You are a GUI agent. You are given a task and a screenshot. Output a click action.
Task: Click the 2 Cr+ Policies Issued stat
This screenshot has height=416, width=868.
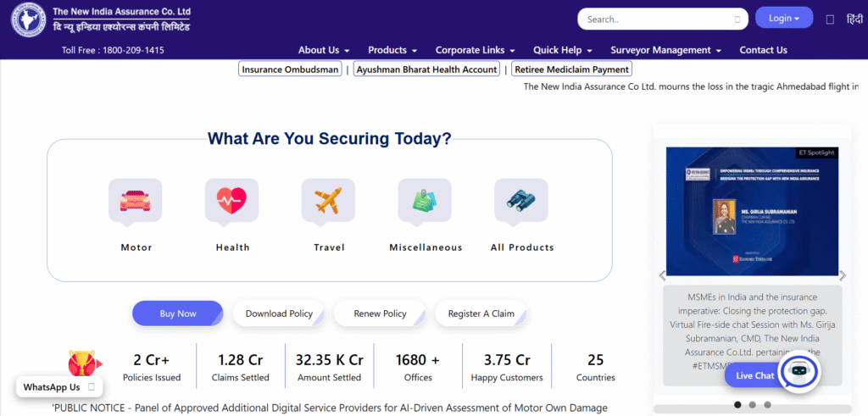pyautogui.click(x=151, y=368)
